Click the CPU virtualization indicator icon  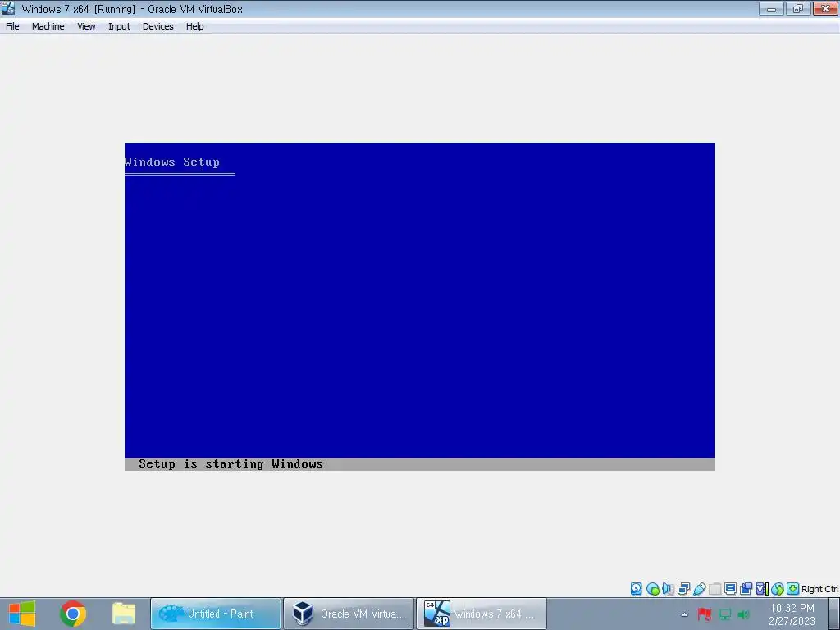[x=762, y=589]
